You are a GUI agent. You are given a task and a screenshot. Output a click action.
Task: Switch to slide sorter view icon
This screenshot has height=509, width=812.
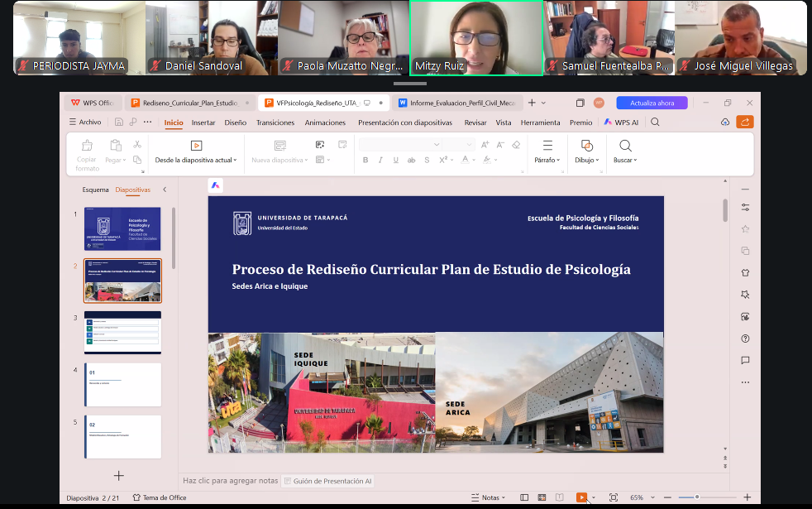pos(542,497)
